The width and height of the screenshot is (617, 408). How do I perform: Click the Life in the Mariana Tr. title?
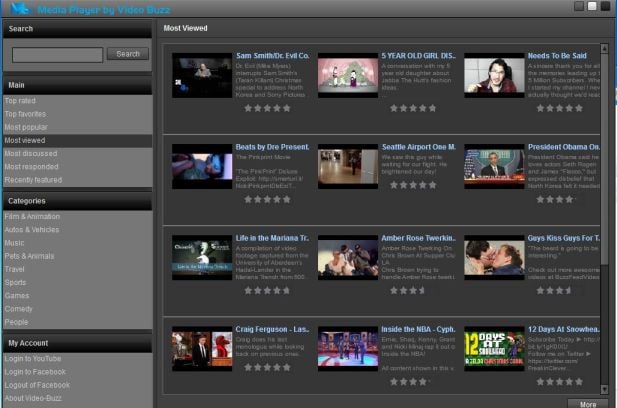[x=272, y=238]
